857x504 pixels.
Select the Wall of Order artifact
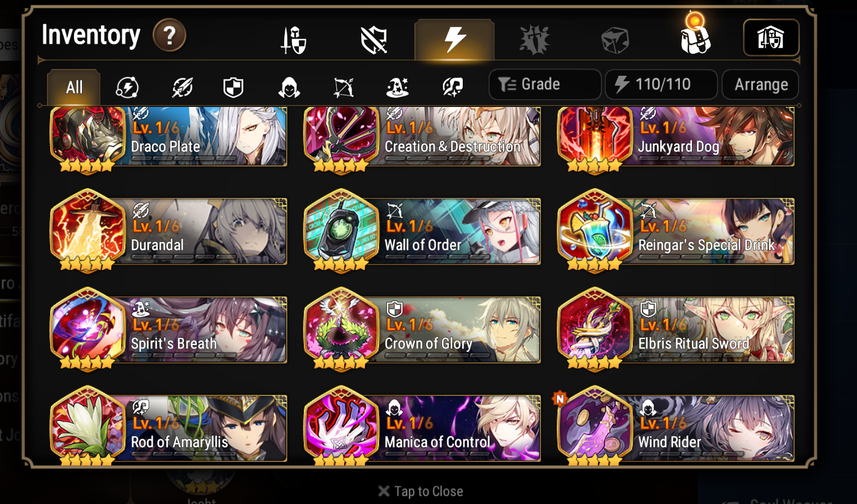(x=422, y=231)
